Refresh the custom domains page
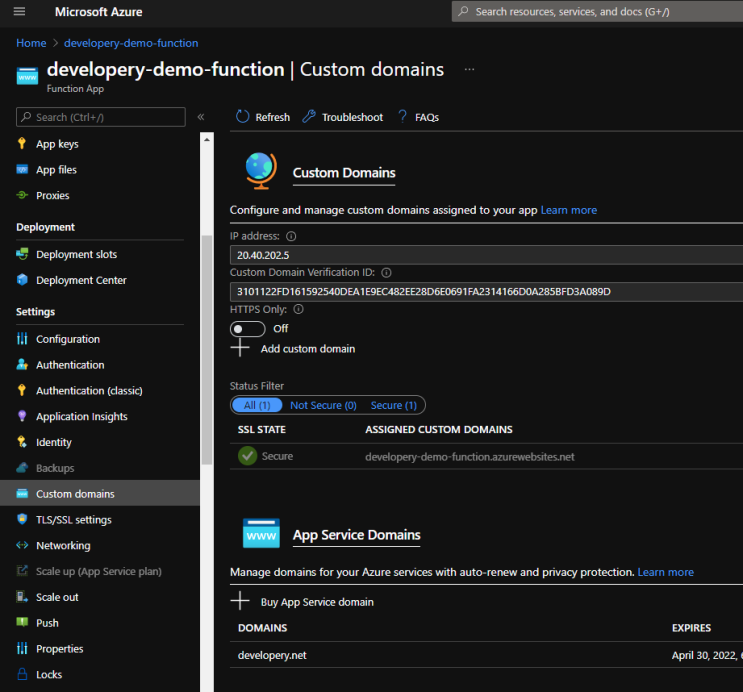 [x=263, y=117]
